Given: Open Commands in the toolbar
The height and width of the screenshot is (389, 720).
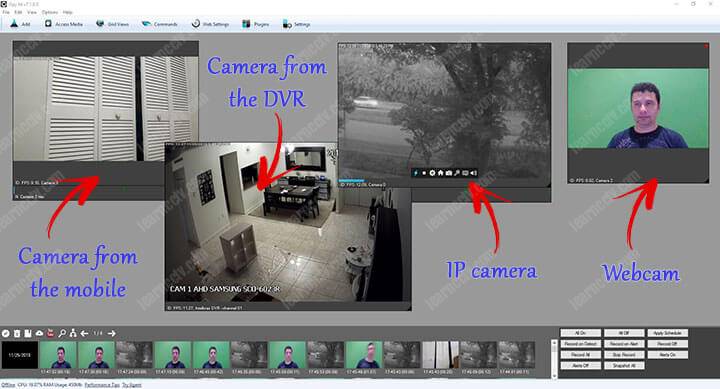Looking at the screenshot, I should [x=160, y=24].
